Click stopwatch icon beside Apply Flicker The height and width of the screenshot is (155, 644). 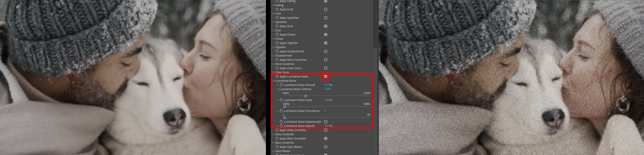click(277, 35)
